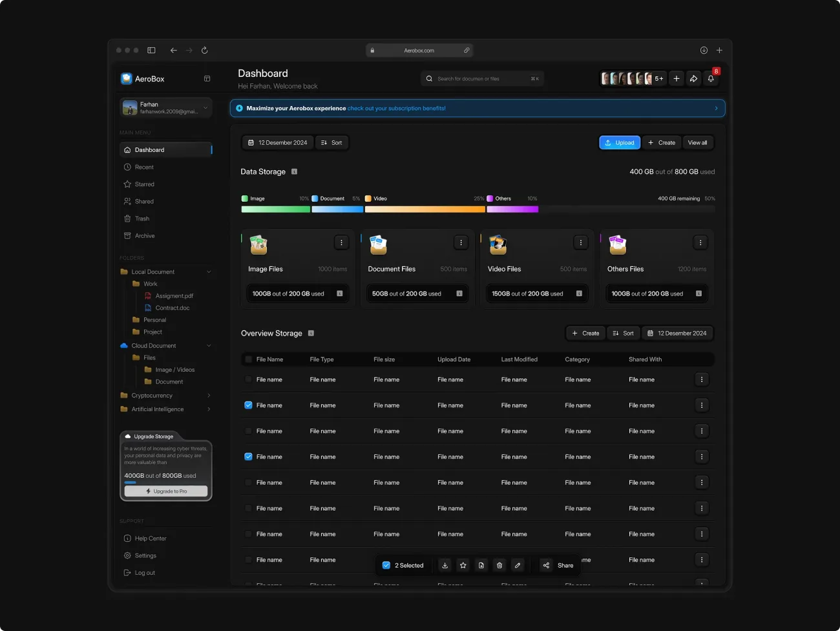Click the orange Video storage bar segment
The width and height of the screenshot is (840, 631).
coord(425,209)
